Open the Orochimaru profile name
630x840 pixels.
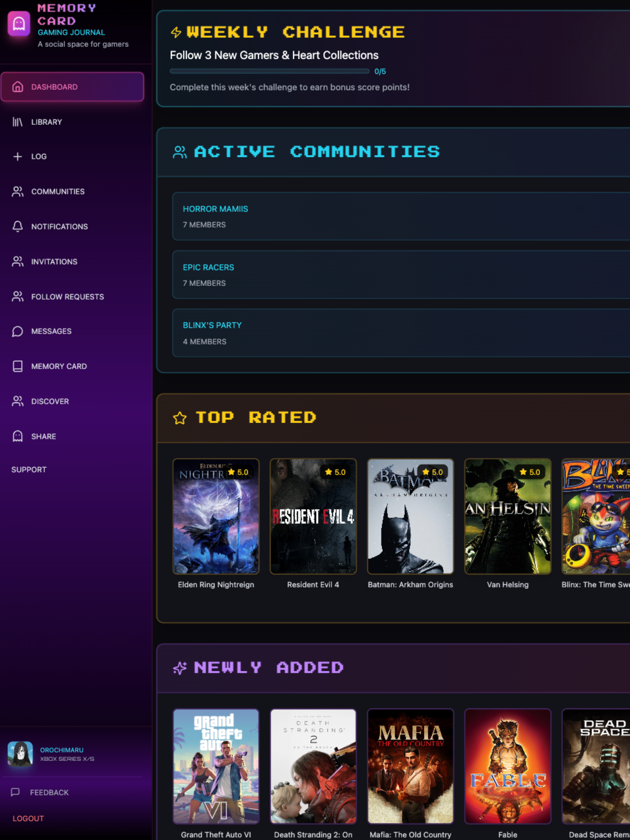tap(62, 750)
